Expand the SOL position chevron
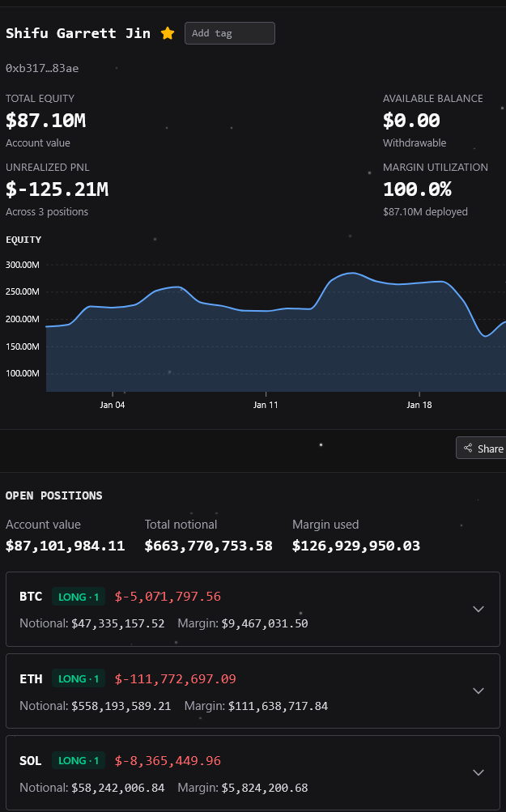Viewport: 506px width, 812px height. 478,772
